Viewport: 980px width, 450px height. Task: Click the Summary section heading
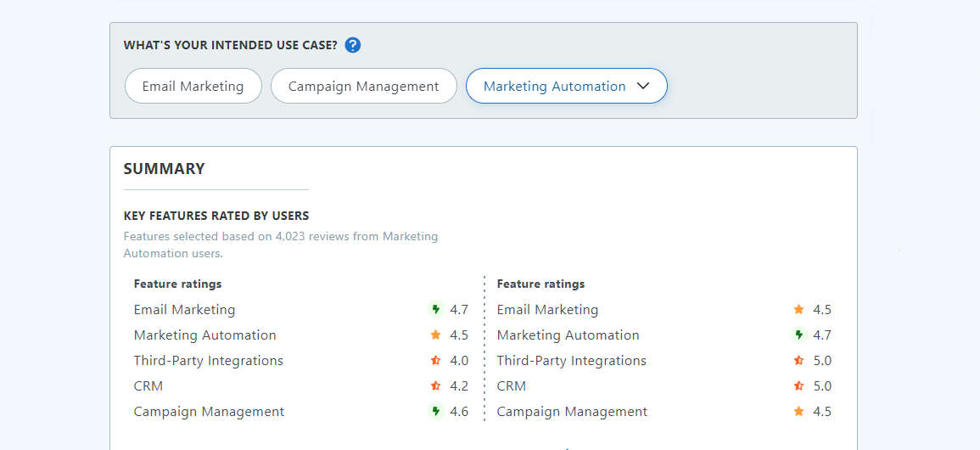coord(165,169)
